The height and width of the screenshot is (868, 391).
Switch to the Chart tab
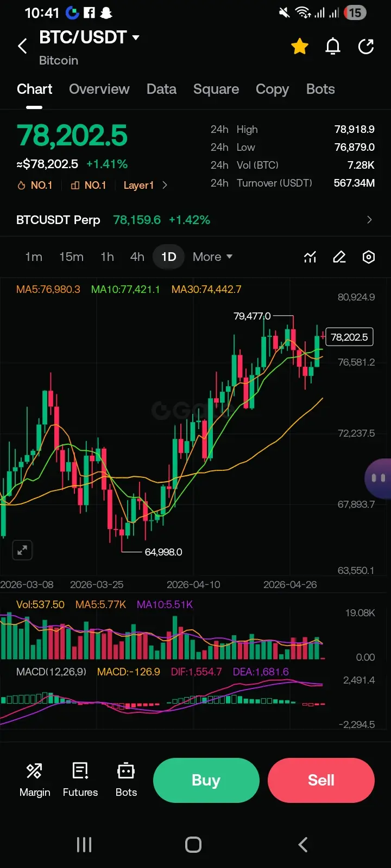tap(34, 89)
